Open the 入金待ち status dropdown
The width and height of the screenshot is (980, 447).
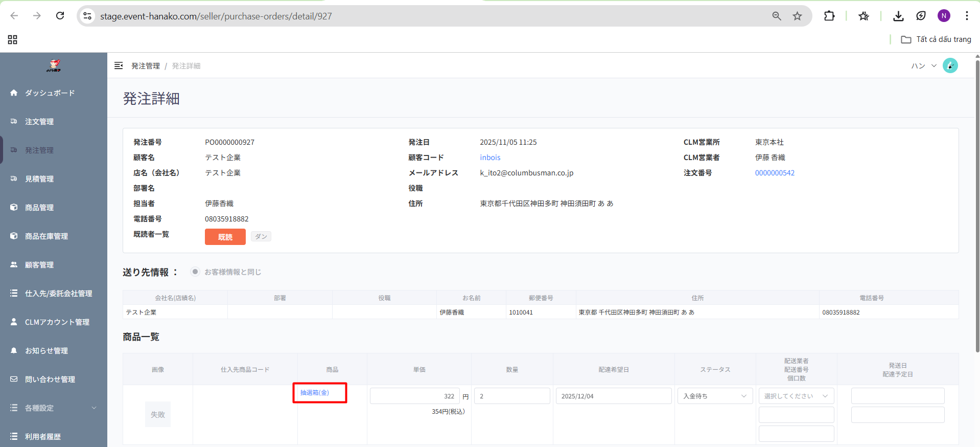pyautogui.click(x=714, y=396)
